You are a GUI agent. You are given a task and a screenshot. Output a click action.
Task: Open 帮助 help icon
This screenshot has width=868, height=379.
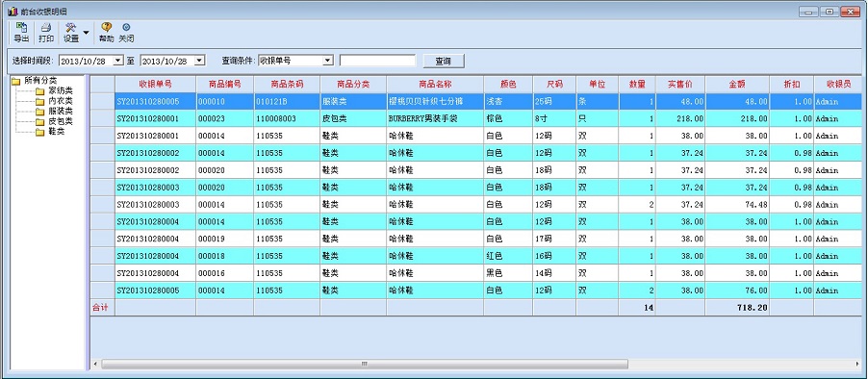106,33
